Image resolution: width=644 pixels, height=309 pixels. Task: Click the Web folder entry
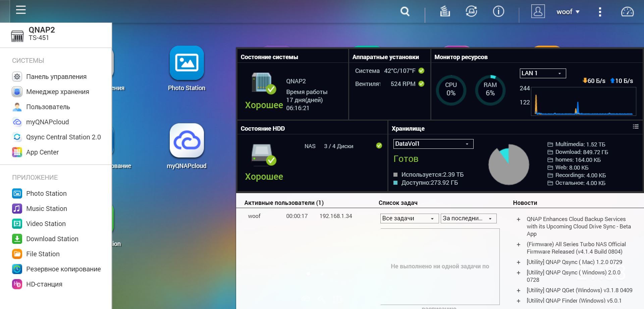(x=568, y=168)
